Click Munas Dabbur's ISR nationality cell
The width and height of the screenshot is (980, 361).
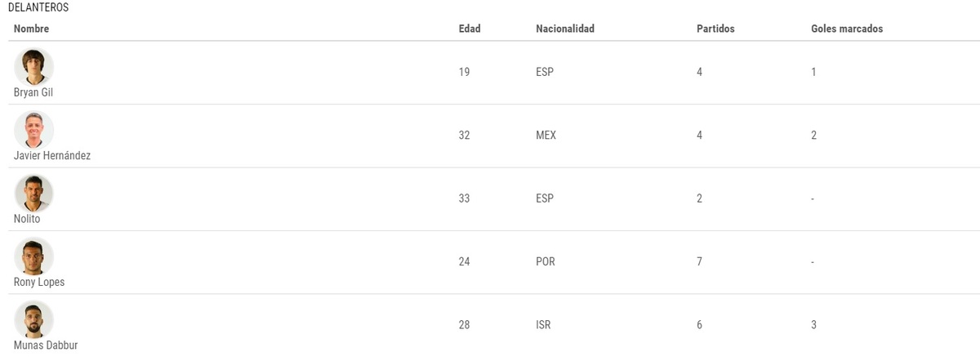(544, 325)
